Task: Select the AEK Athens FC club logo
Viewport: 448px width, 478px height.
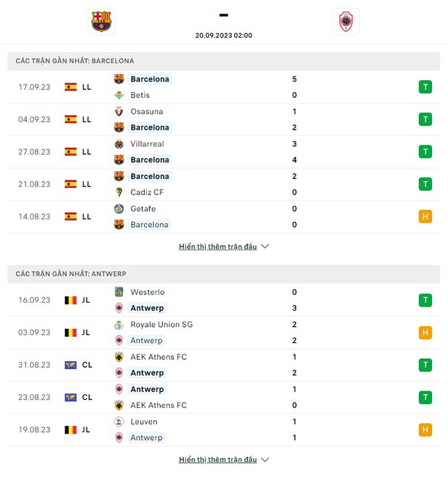Action: point(119,357)
